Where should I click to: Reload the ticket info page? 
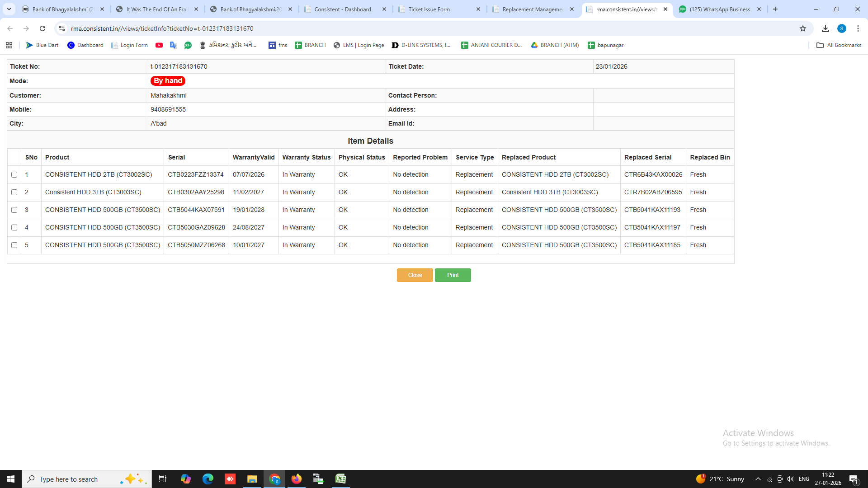[42, 28]
